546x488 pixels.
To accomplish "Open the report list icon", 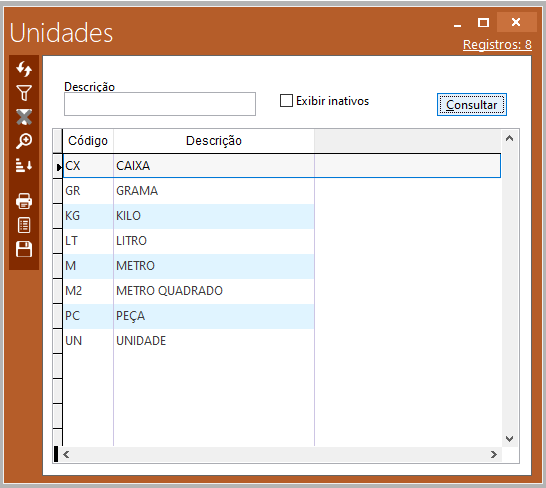I will click(x=24, y=225).
